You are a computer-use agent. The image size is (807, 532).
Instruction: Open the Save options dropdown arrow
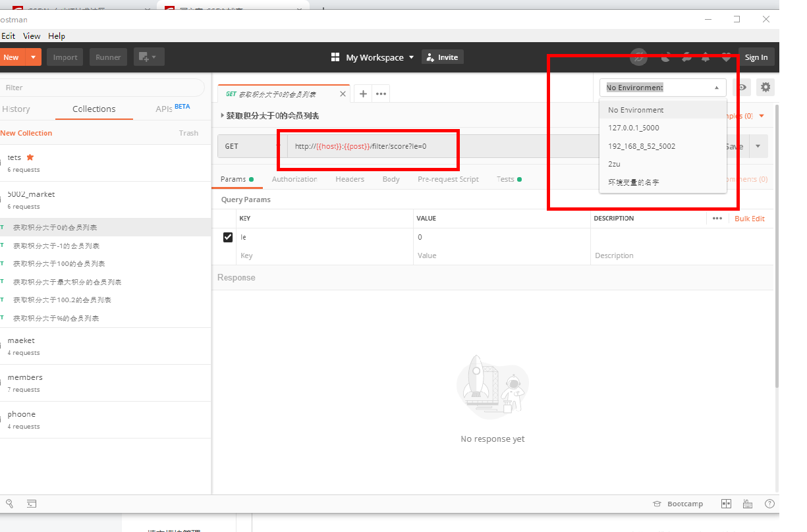[x=758, y=146]
